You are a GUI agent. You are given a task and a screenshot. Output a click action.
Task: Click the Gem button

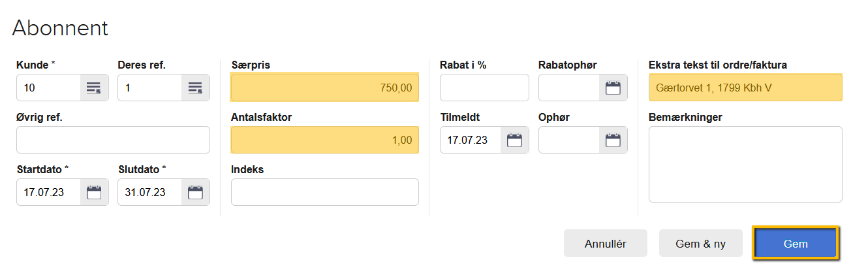[796, 244]
